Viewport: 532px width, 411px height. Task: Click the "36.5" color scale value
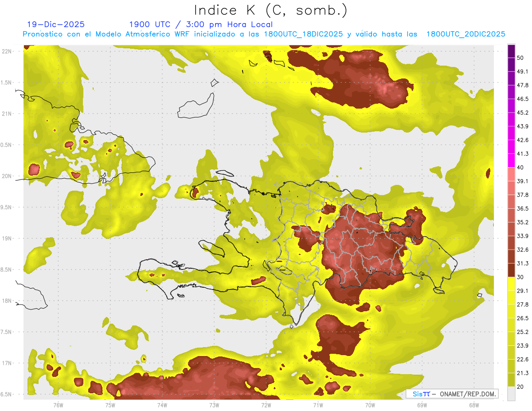tap(523, 208)
